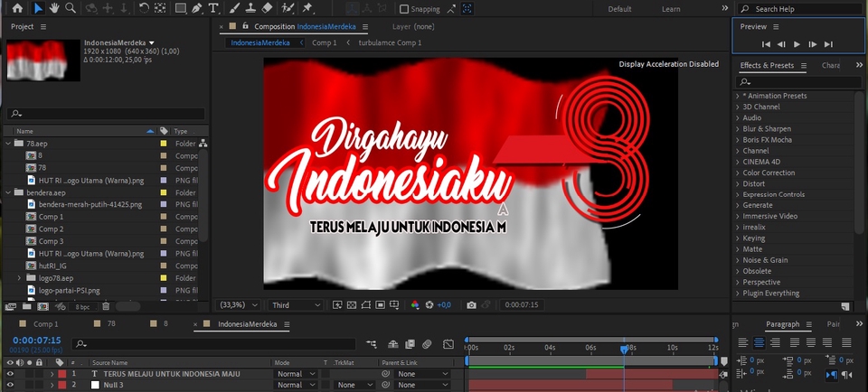Select the Rotation tool
The width and height of the screenshot is (868, 392).
click(x=144, y=8)
